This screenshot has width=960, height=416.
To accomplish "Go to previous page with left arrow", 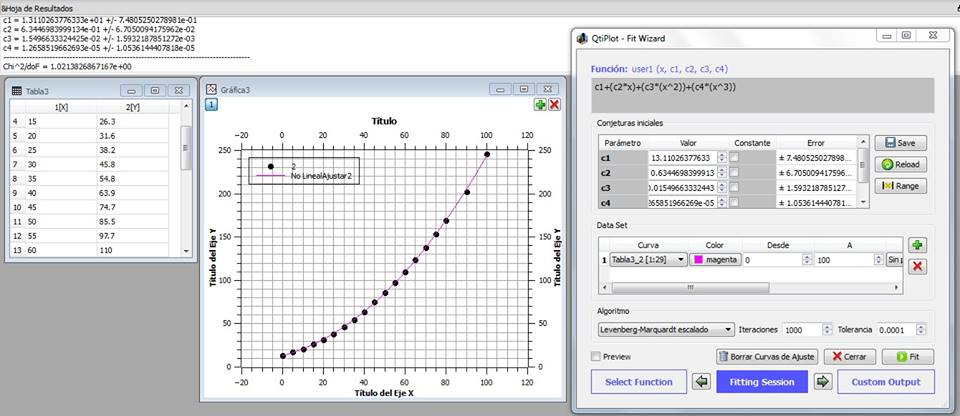I will [702, 381].
